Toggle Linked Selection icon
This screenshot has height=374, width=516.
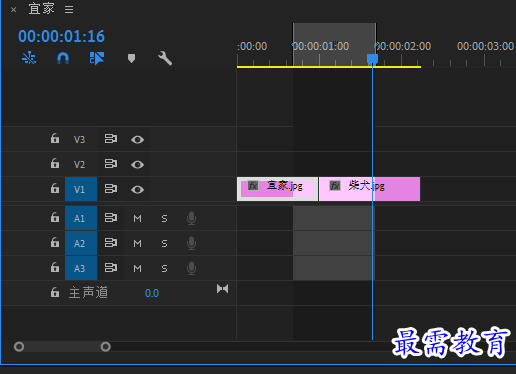[97, 58]
